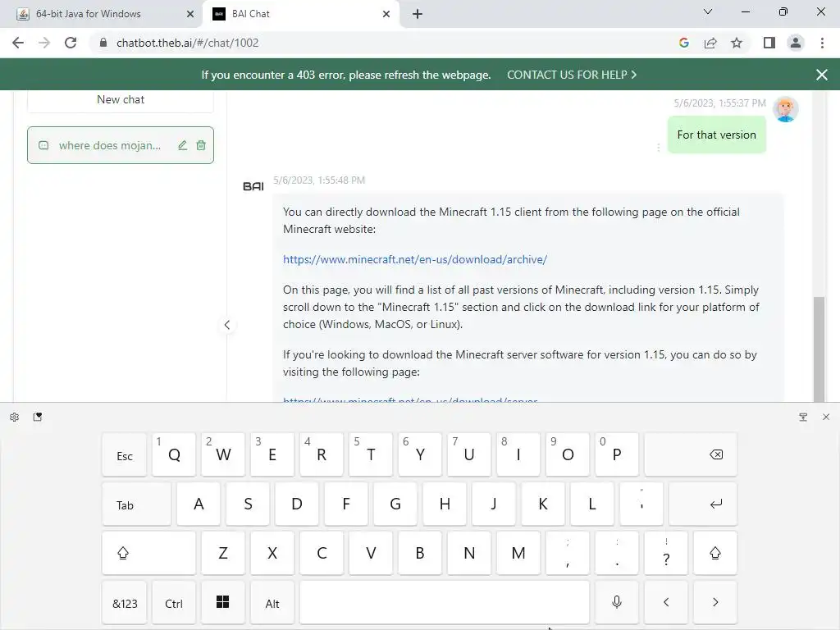This screenshot has height=630, width=840.
Task: Tap the Q key
Action: coord(174,454)
